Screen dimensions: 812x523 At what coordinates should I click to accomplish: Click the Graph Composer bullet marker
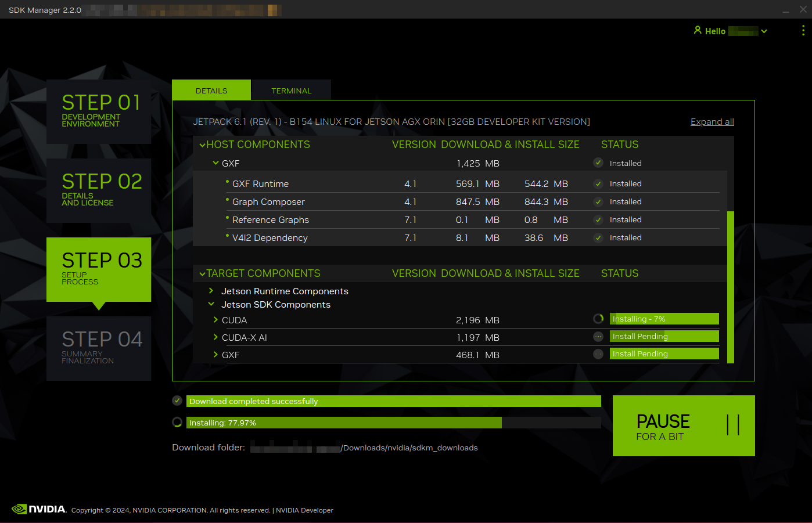(x=227, y=200)
